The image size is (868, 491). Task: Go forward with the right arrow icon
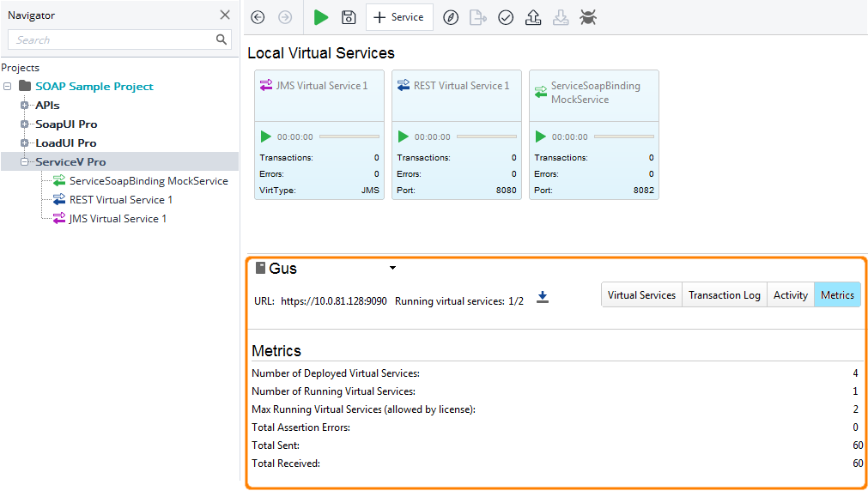pos(285,18)
